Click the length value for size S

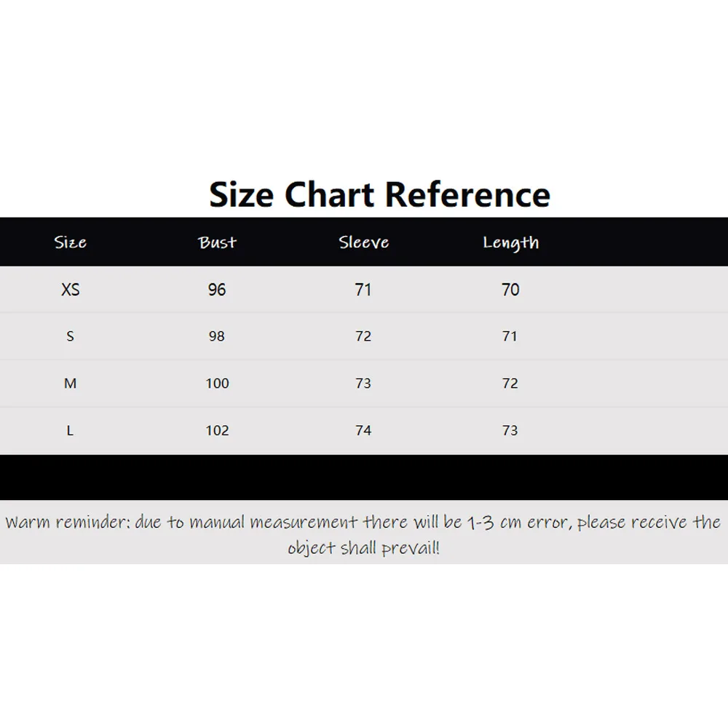pos(510,336)
